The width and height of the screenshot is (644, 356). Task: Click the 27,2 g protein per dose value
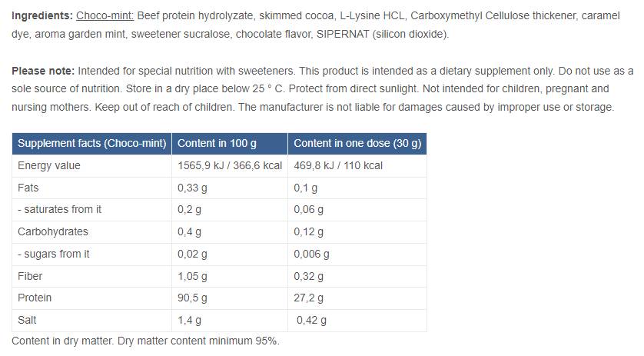pyautogui.click(x=309, y=298)
